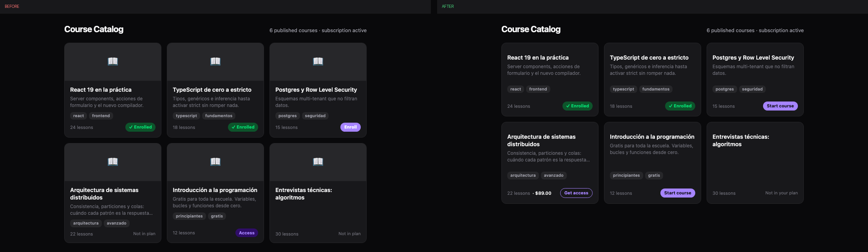Click the book icon on the BEFORE Entrevistas técnicas card
868x252 pixels.
318,161
